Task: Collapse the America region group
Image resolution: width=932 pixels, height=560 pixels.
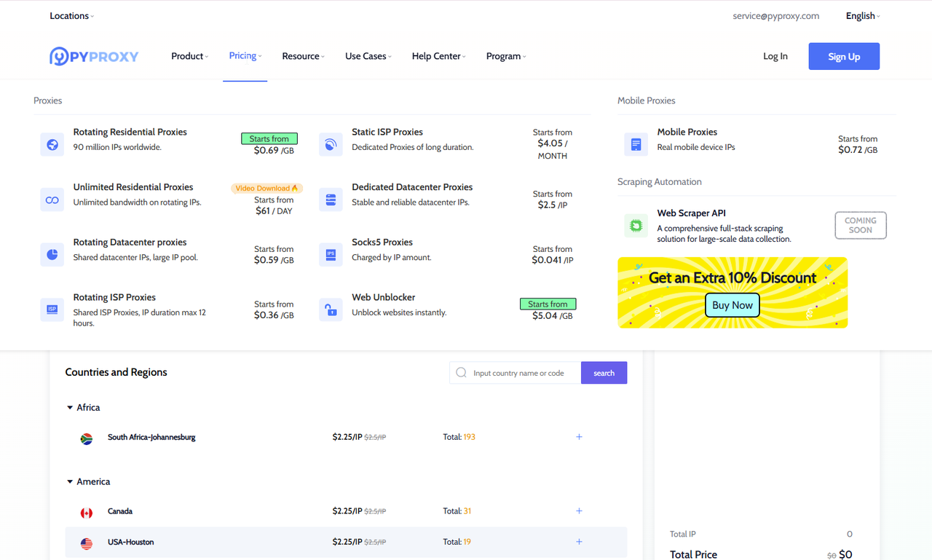Action: point(71,482)
